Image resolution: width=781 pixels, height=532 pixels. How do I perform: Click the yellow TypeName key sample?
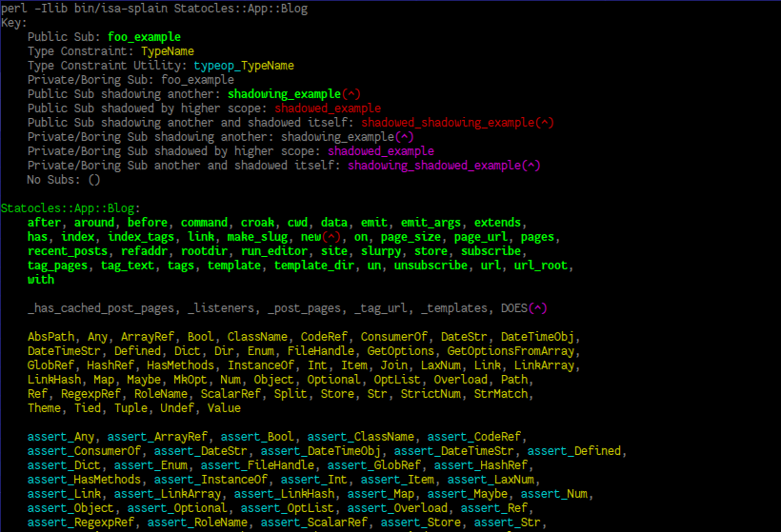[168, 51]
